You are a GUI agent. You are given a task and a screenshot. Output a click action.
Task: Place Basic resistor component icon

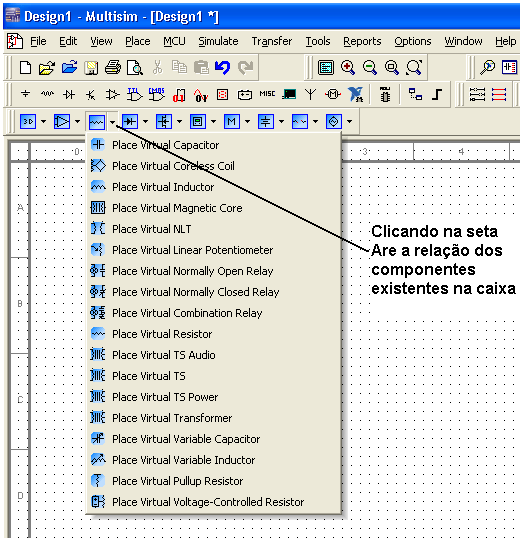47,94
